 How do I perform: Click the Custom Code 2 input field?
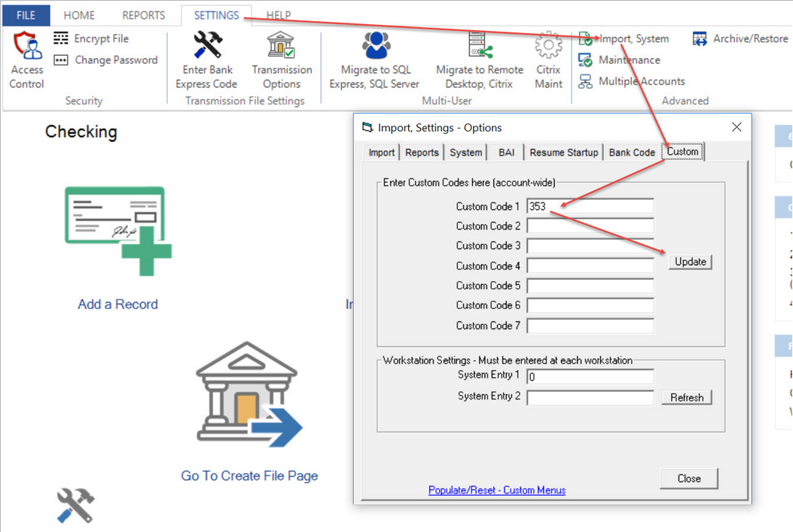[x=590, y=226]
